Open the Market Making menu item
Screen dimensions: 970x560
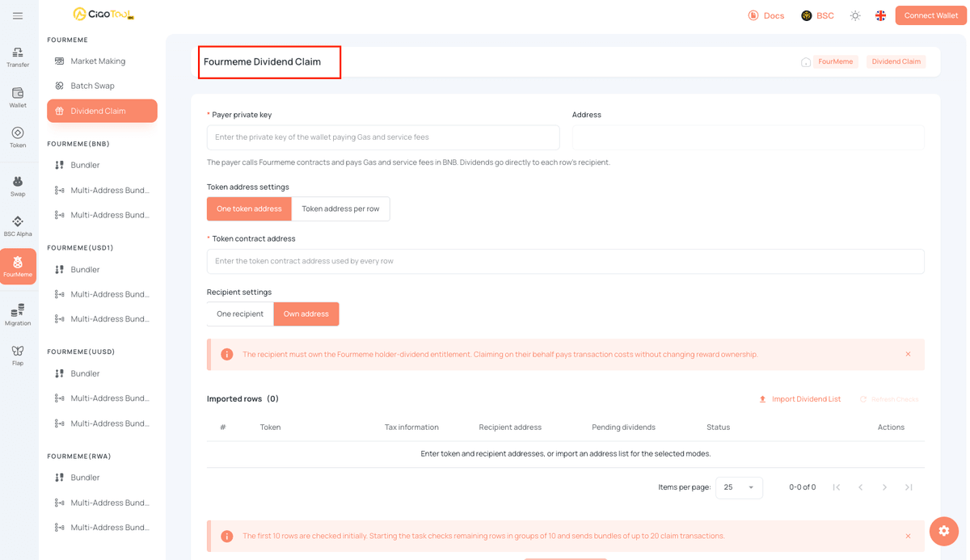(102, 61)
